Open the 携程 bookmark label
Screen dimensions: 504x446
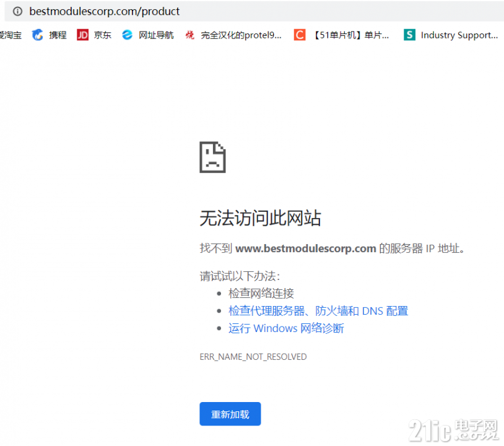point(58,35)
